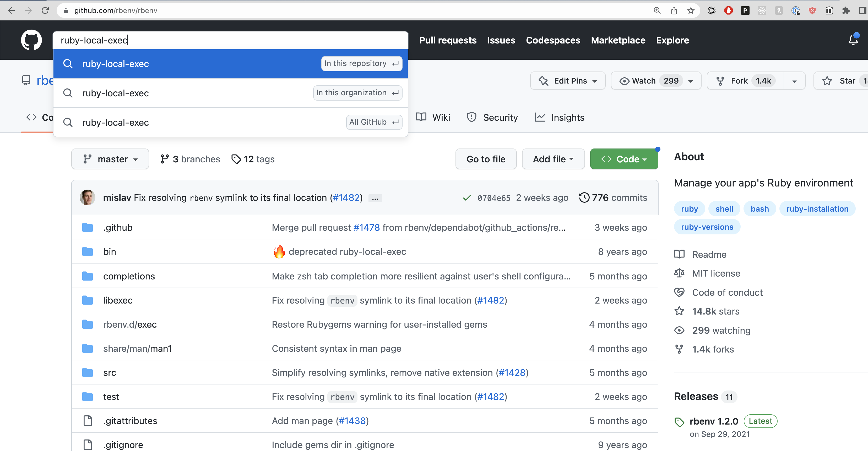Open the .github folder icon
The height and width of the screenshot is (451, 868).
pos(88,227)
